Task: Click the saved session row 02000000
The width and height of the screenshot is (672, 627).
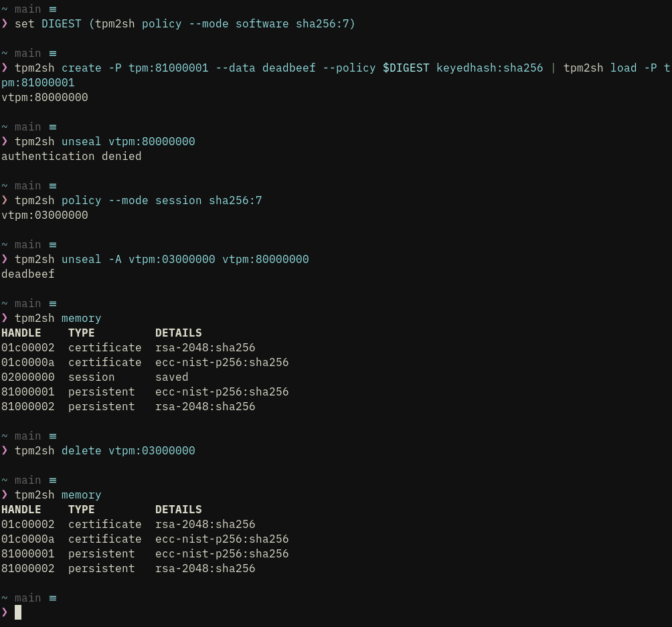Action: [94, 377]
